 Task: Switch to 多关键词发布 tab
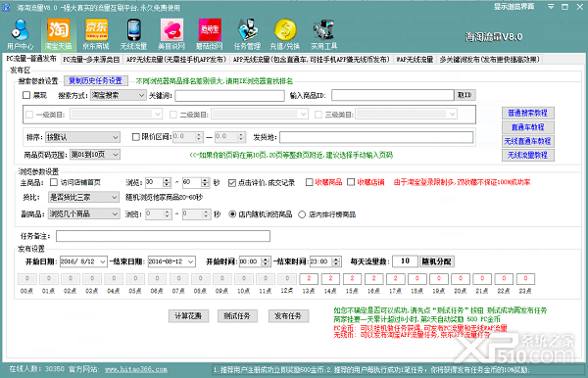click(490, 59)
